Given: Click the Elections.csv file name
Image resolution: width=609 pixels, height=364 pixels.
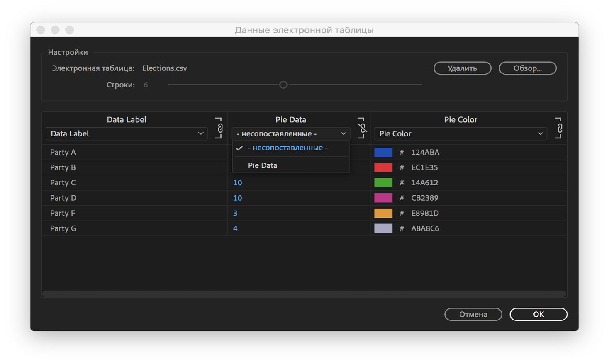Looking at the screenshot, I should pyautogui.click(x=165, y=68).
